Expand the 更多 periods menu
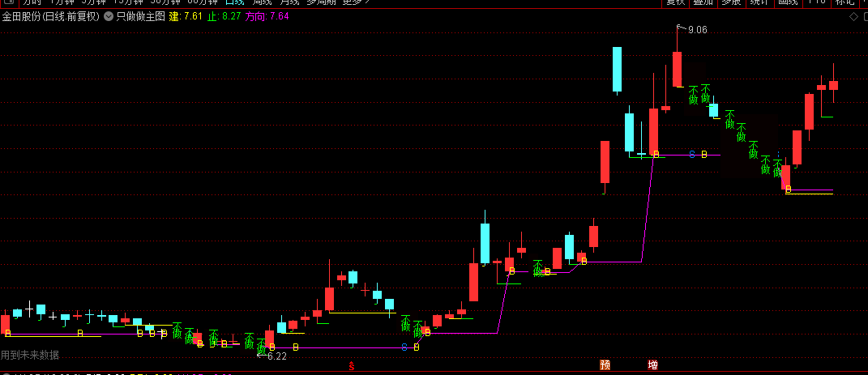Screen dimensions: 868x375 point(356,2)
